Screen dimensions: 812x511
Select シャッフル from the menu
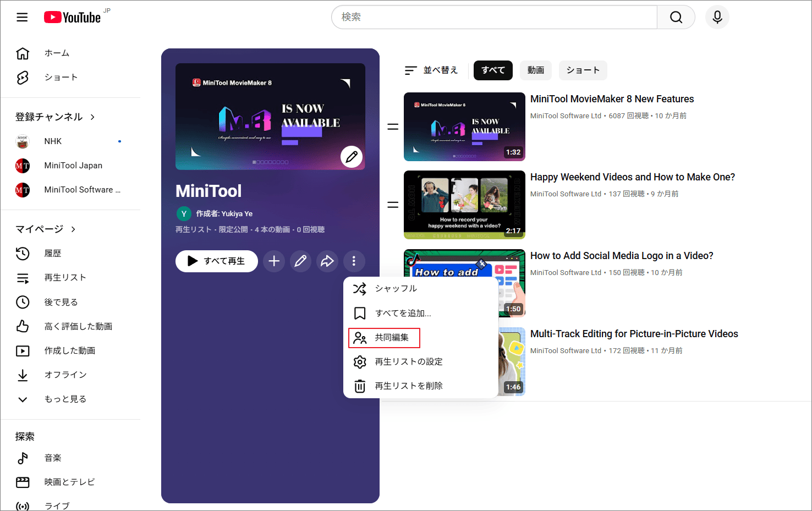421,289
